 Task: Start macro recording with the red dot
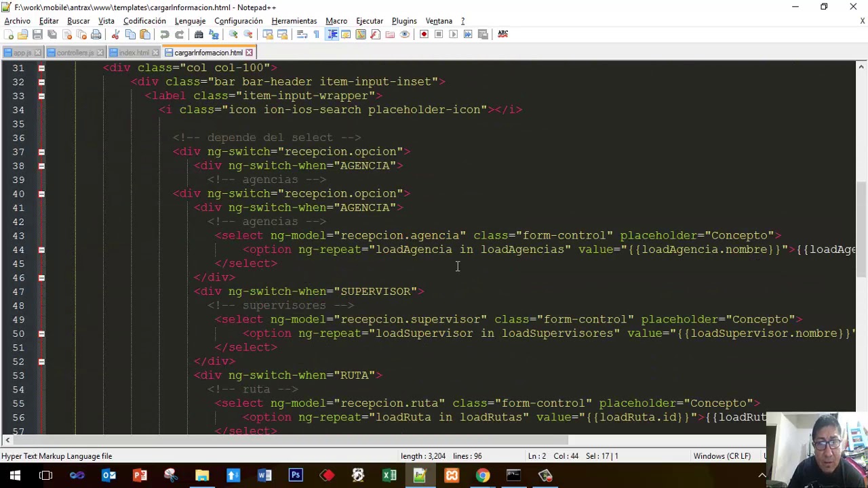(424, 35)
